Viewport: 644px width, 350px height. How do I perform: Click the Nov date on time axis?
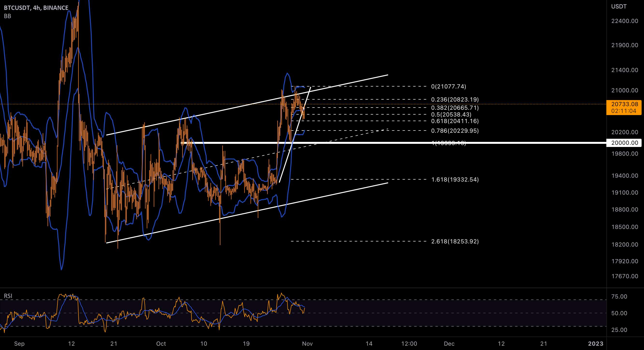307,343
